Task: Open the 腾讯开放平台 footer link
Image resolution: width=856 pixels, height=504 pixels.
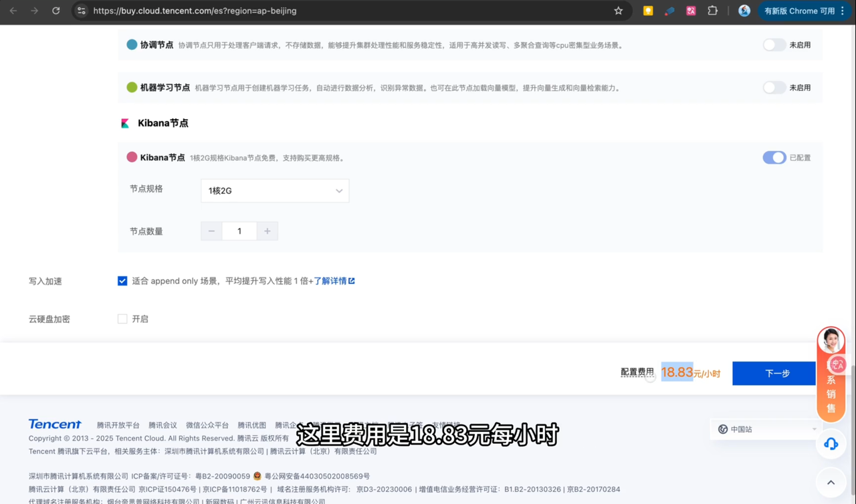Action: pos(118,425)
